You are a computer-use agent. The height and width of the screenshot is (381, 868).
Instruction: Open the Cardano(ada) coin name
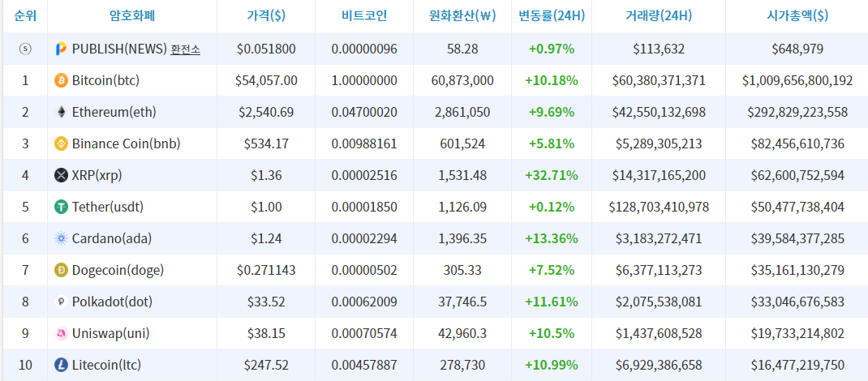(112, 239)
